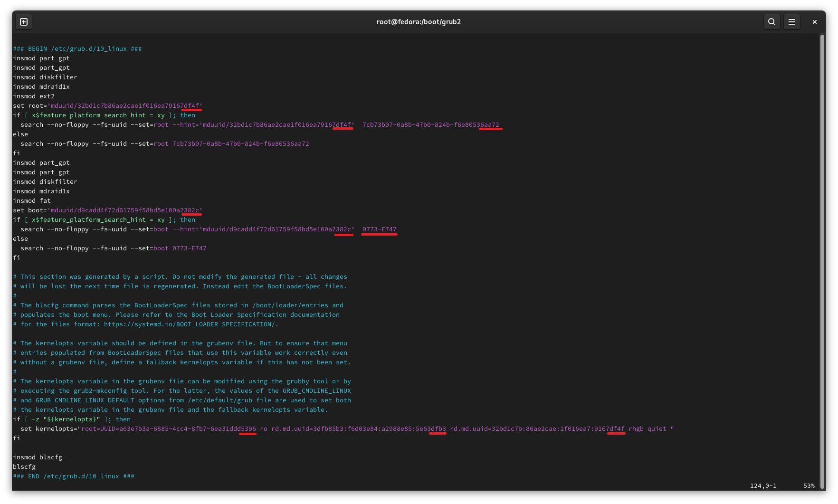Image resolution: width=838 pixels, height=504 pixels.
Task: Click 'search --set=root 7cb73b07' line under else
Action: click(165, 143)
